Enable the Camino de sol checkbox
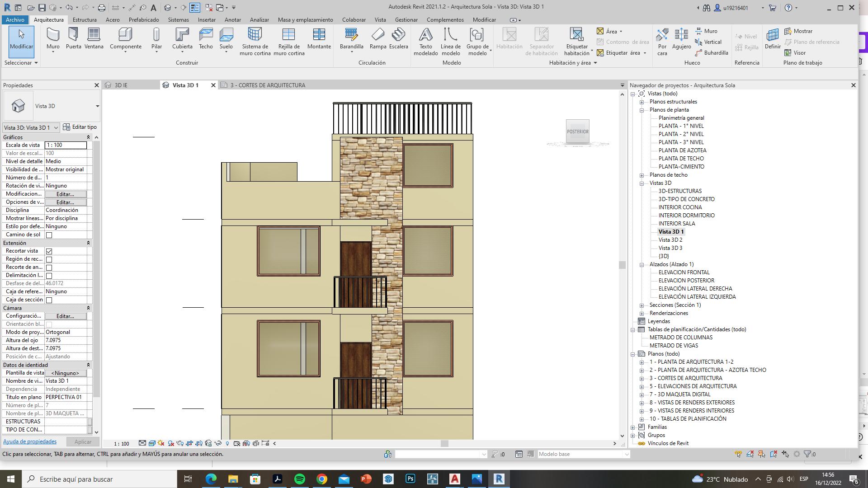This screenshot has height=488, width=868. pyautogui.click(x=49, y=235)
